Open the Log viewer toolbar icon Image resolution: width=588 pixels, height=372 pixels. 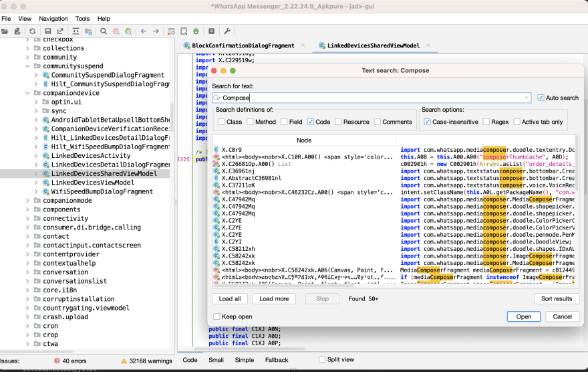(212, 31)
